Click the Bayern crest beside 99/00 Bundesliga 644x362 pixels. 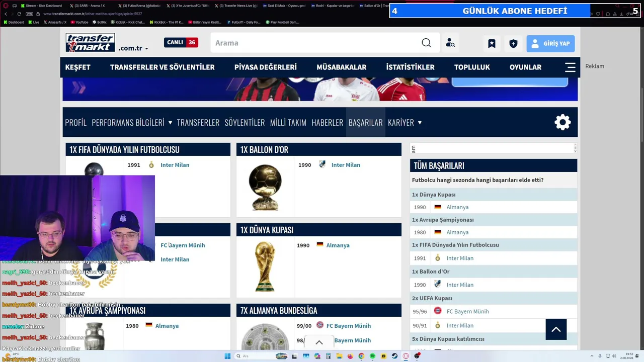319,325
